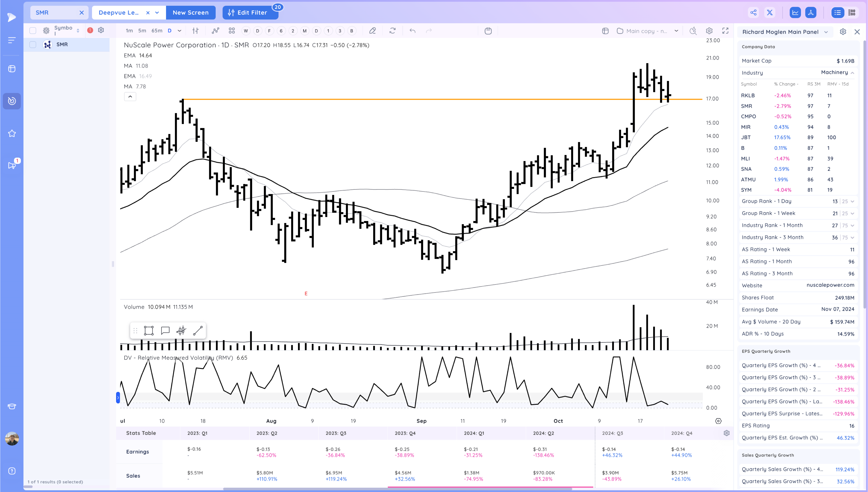Expand the chart to fullscreen
868x492 pixels.
click(725, 31)
